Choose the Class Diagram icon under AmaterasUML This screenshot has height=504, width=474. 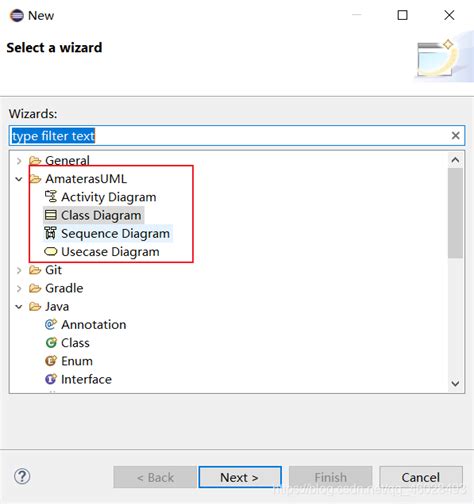pyautogui.click(x=51, y=215)
